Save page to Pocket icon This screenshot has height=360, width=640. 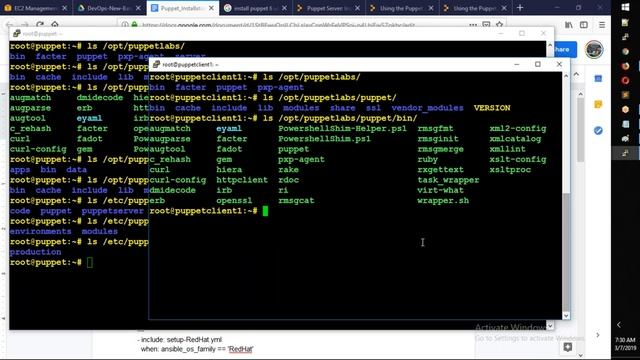click(486, 25)
